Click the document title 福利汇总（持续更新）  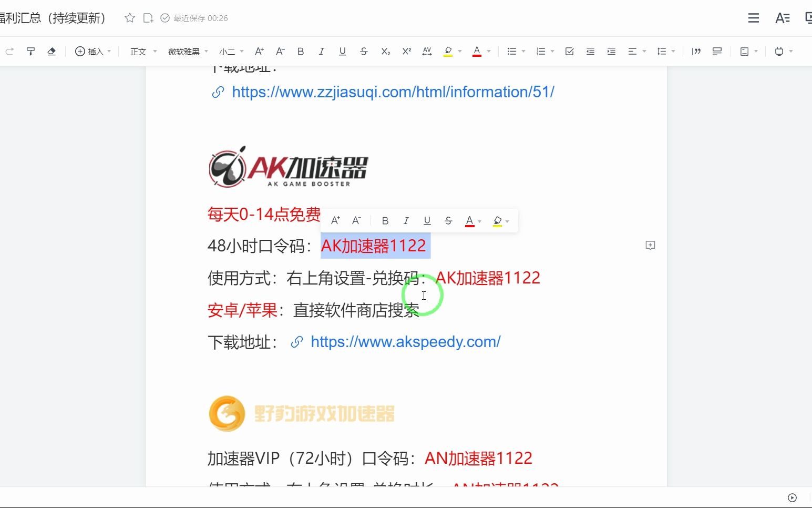pyautogui.click(x=54, y=18)
